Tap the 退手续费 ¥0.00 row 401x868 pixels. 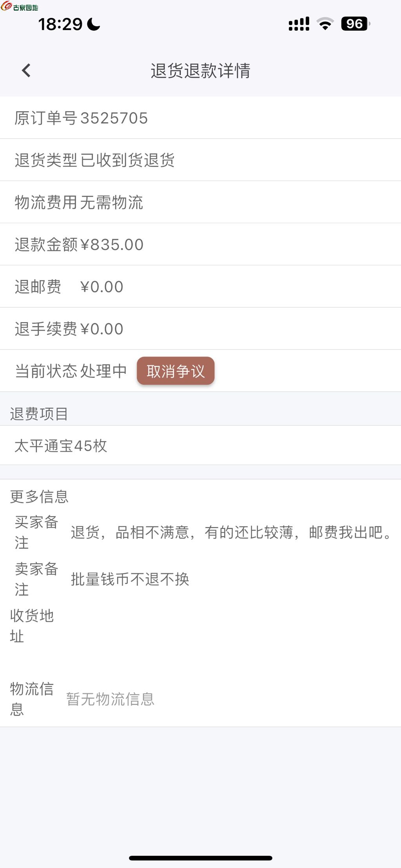point(200,329)
